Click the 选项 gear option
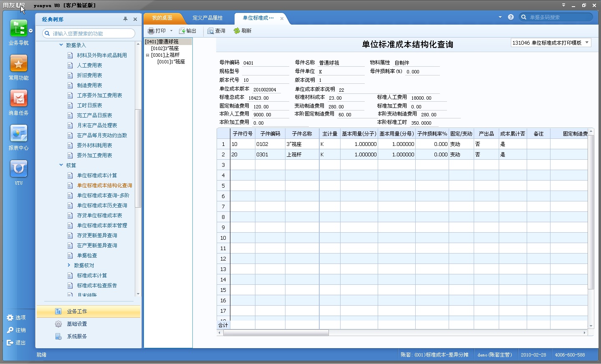This screenshot has height=364, width=601. pyautogui.click(x=16, y=318)
